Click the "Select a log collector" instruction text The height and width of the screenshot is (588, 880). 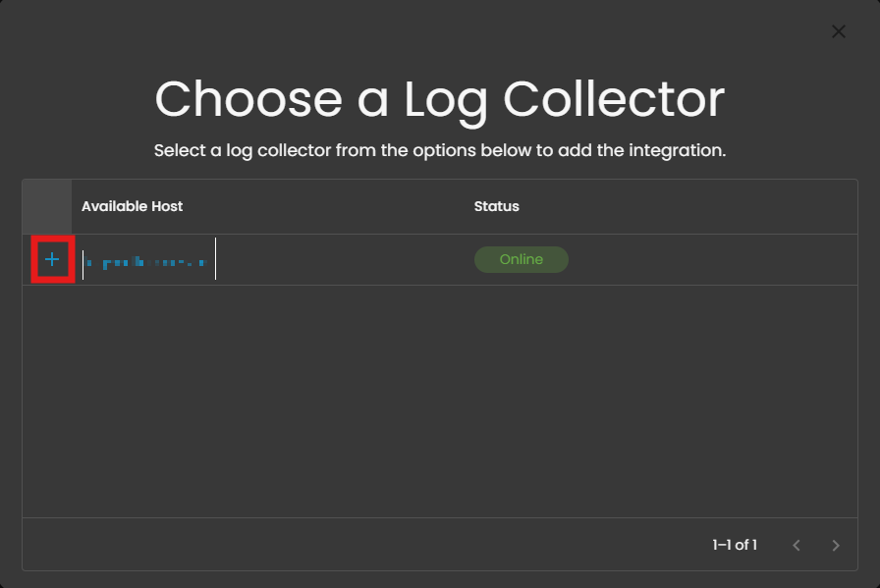[439, 151]
